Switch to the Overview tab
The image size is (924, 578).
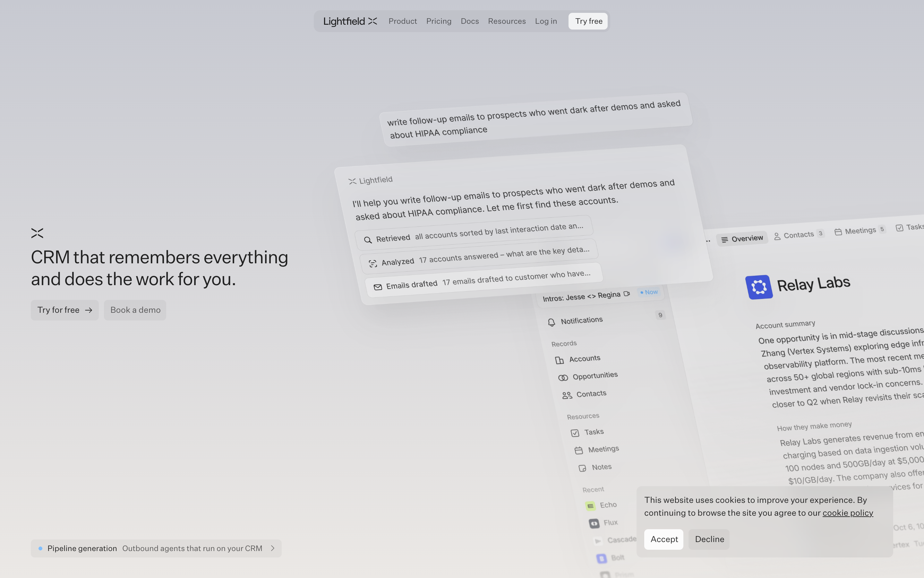(x=742, y=239)
